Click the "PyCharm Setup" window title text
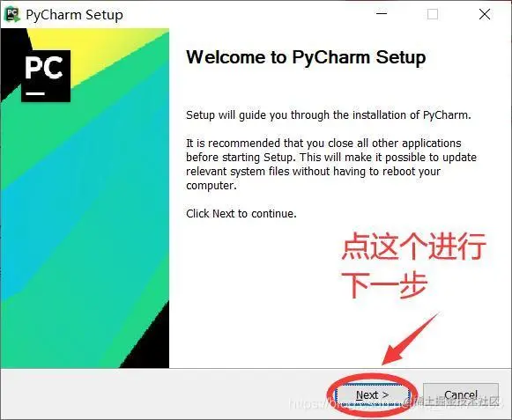 tap(74, 15)
